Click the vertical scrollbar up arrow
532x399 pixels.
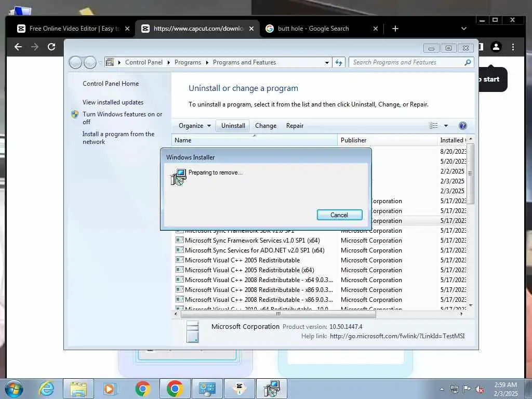471,139
